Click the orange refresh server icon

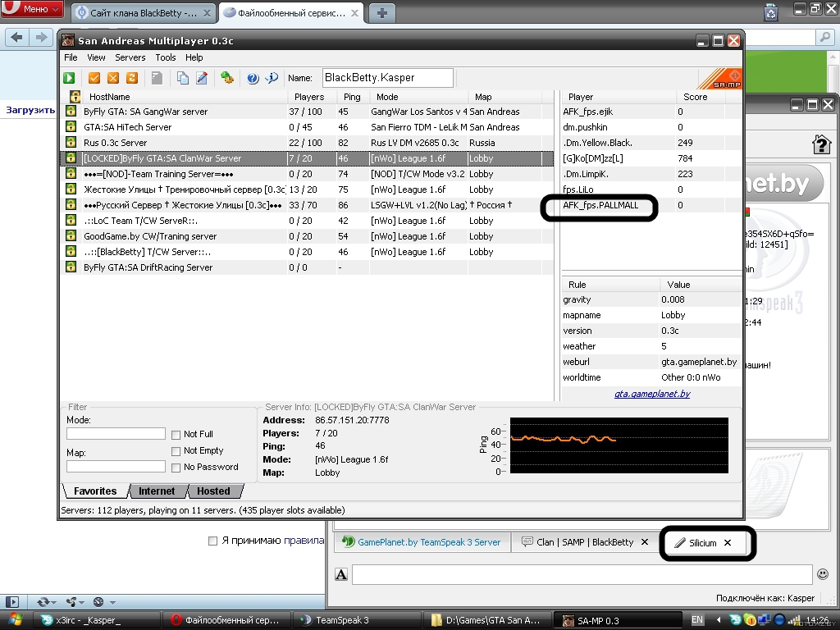132,78
